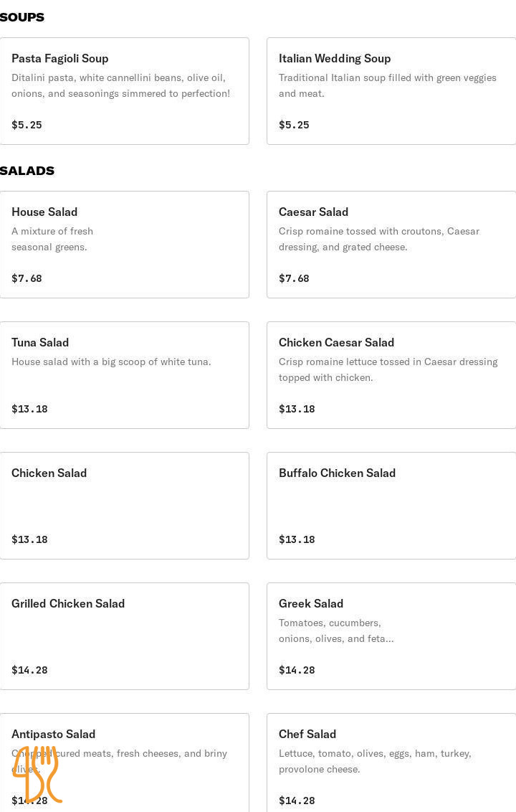Screen dimensions: 516x812
Task: Click the Pasta Fagioli Soup description text
Action: click(120, 85)
